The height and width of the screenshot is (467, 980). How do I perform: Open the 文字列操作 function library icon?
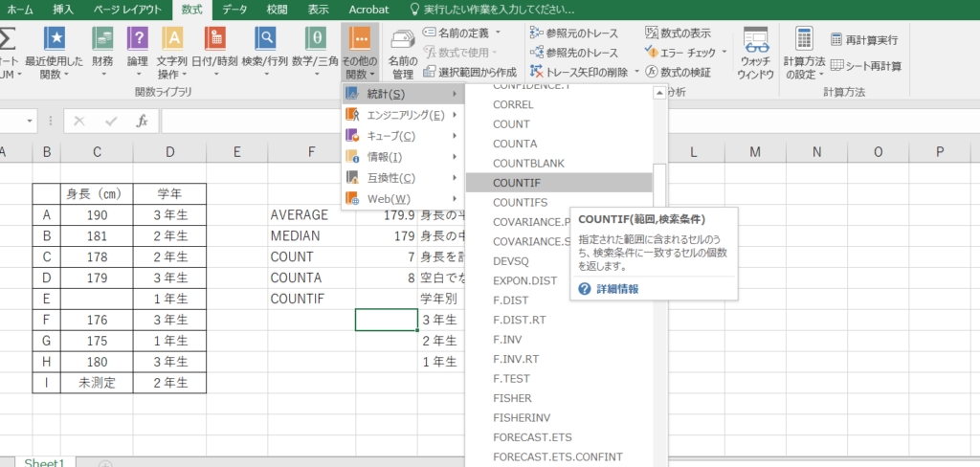coord(172,39)
